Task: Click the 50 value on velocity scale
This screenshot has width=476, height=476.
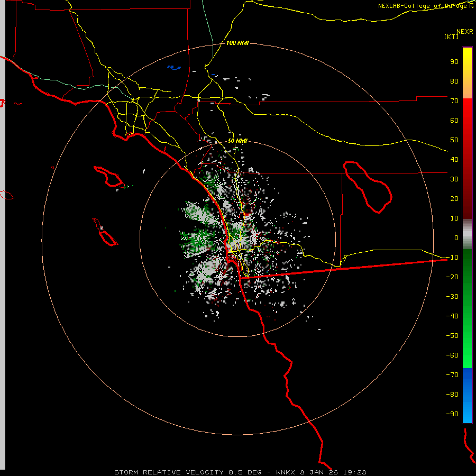Action: [454, 140]
